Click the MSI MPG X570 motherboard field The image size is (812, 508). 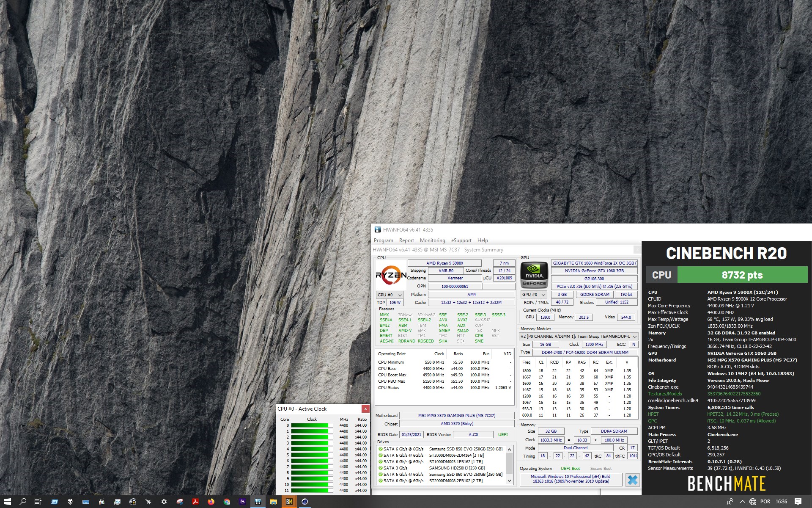click(457, 416)
